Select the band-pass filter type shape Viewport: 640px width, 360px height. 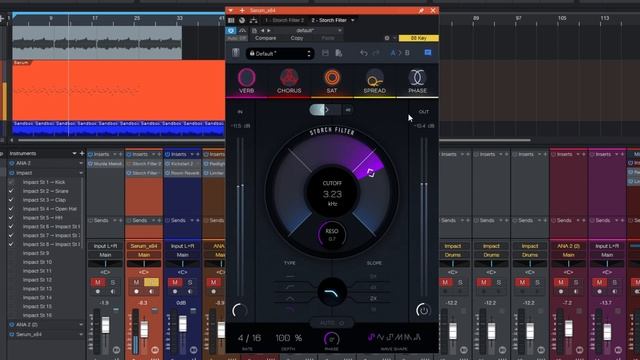click(289, 299)
